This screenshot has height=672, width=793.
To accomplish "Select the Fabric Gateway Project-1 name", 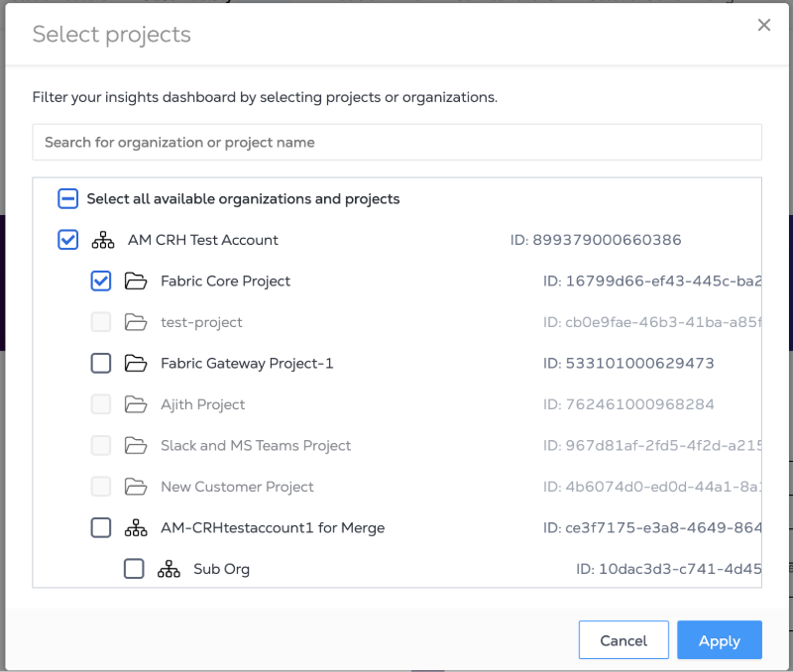I will tap(247, 364).
